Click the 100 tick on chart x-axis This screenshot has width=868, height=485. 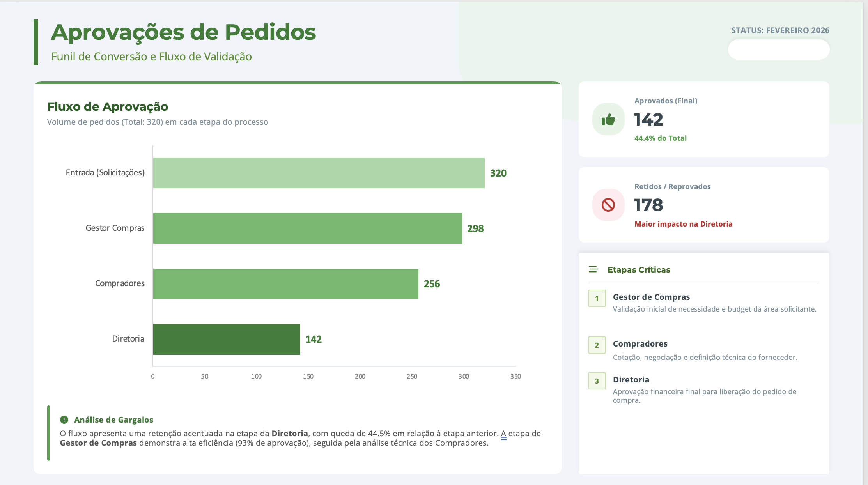(x=256, y=376)
